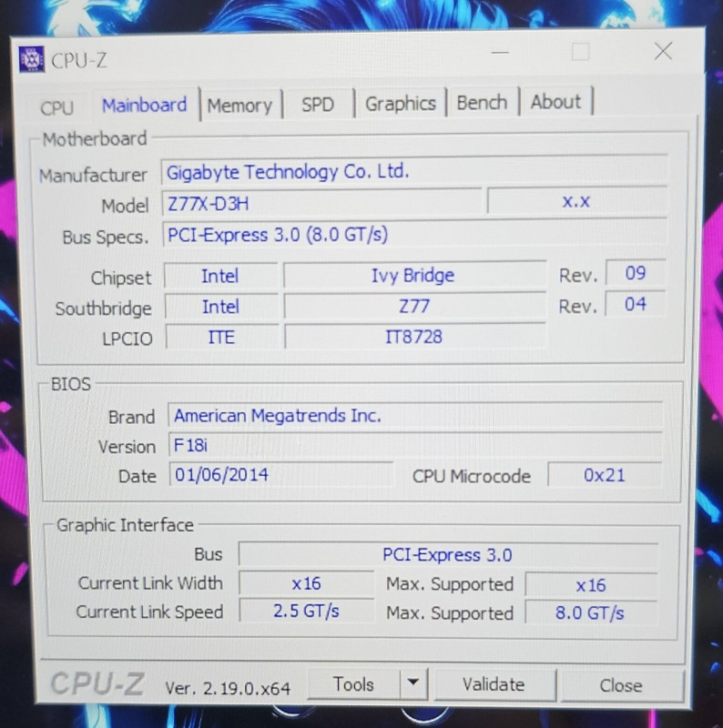The image size is (723, 728).
Task: Click the LPCIO vendor ITE field
Action: point(221,337)
